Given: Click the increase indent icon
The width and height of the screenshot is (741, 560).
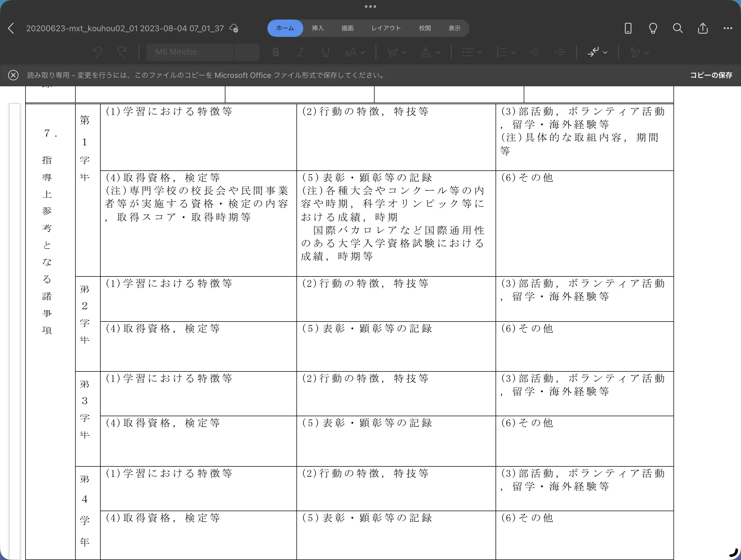Looking at the screenshot, I should point(560,52).
